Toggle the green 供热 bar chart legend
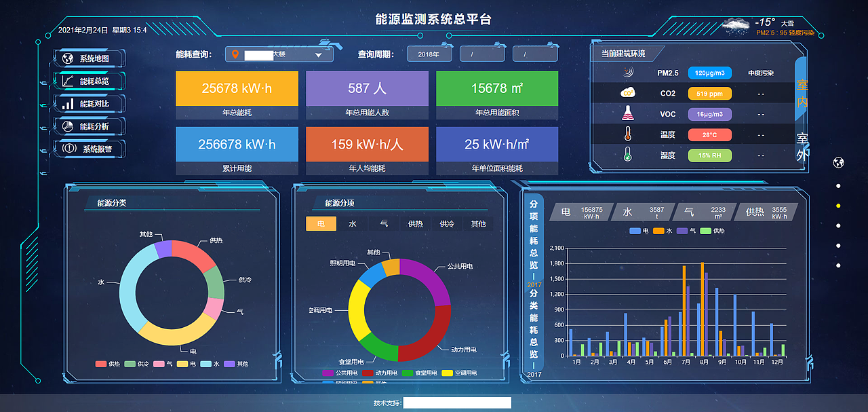The height and width of the screenshot is (412, 868). pos(712,231)
